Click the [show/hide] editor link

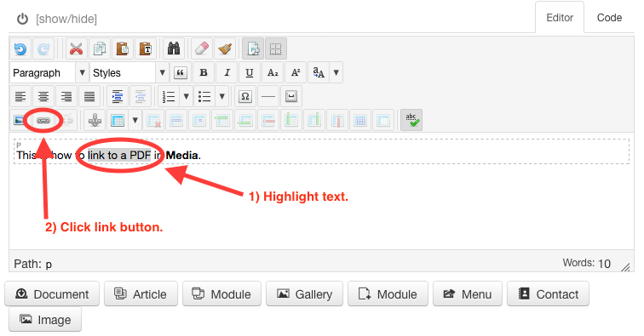[x=66, y=19]
